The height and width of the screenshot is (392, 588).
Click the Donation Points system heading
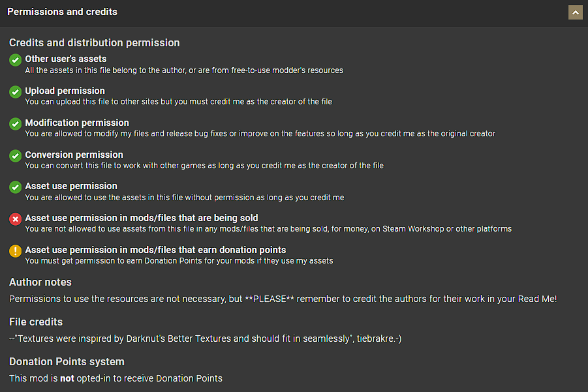[67, 362]
